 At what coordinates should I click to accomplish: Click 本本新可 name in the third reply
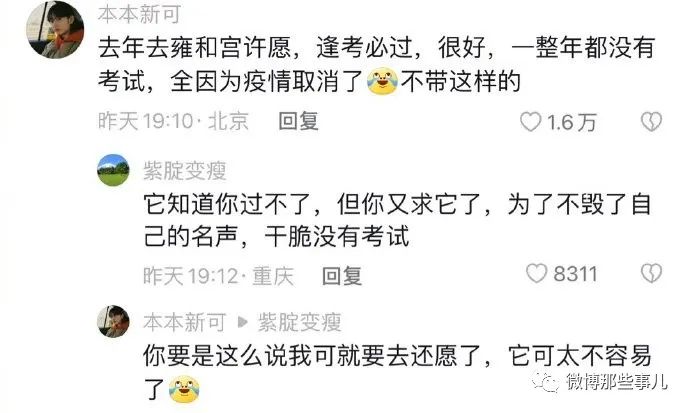185,322
